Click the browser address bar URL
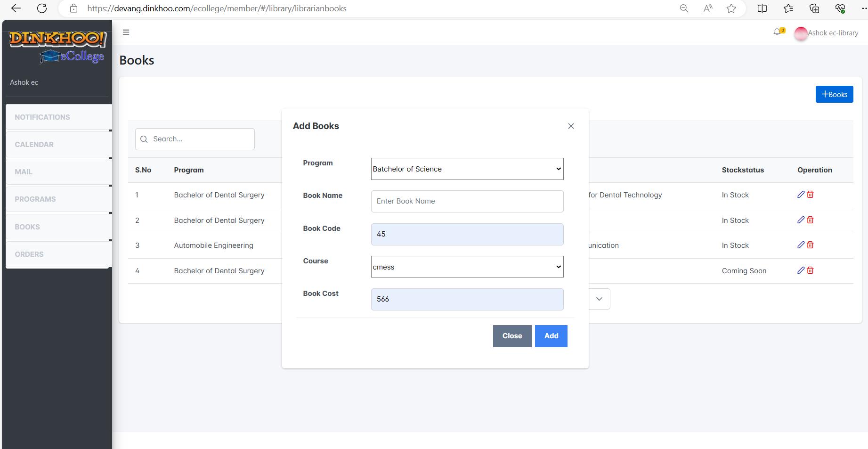 (x=217, y=8)
